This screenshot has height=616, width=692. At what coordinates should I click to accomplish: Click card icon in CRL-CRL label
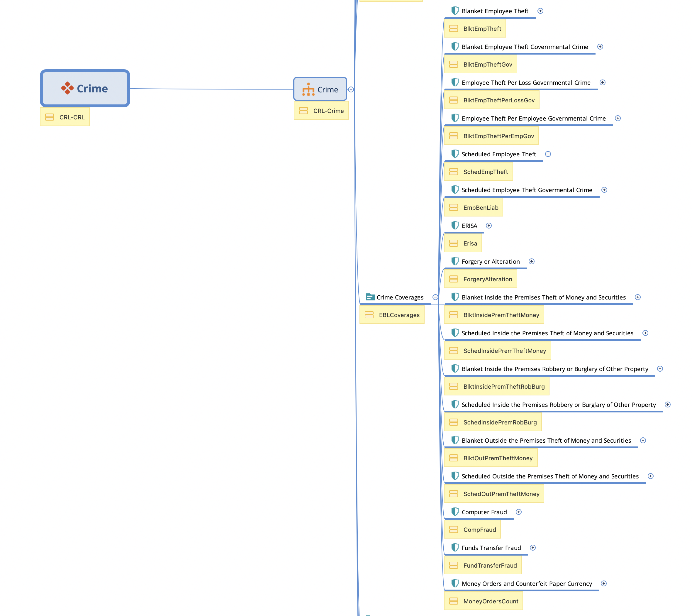point(50,117)
